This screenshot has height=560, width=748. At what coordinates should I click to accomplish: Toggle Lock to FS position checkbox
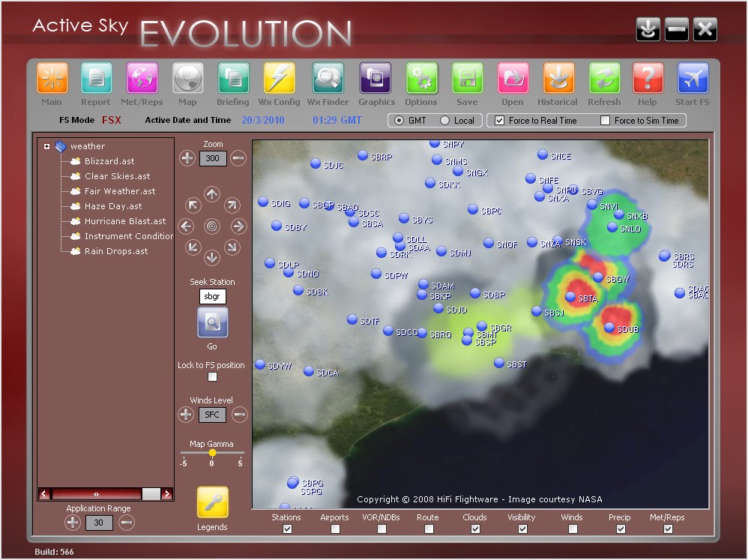pyautogui.click(x=213, y=377)
